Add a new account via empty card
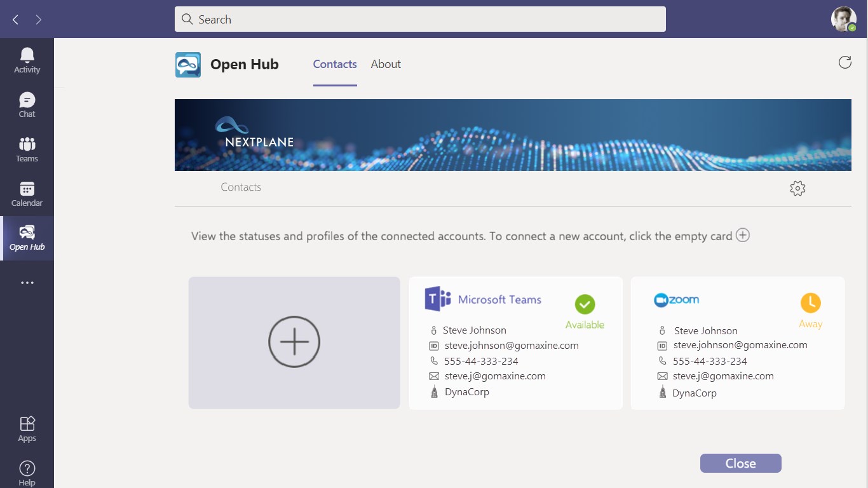Viewport: 868px width, 488px height. [x=294, y=342]
